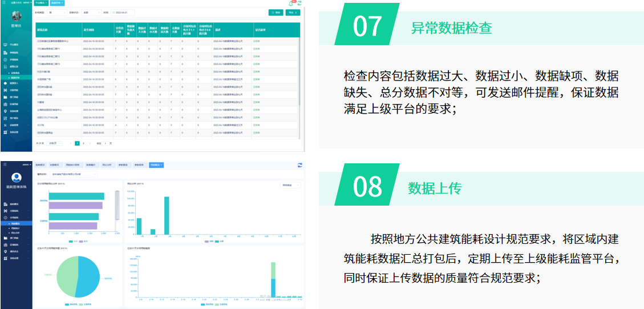644x309 pixels.
Task: Click the green refresh arrows icon
Action: [300, 3]
